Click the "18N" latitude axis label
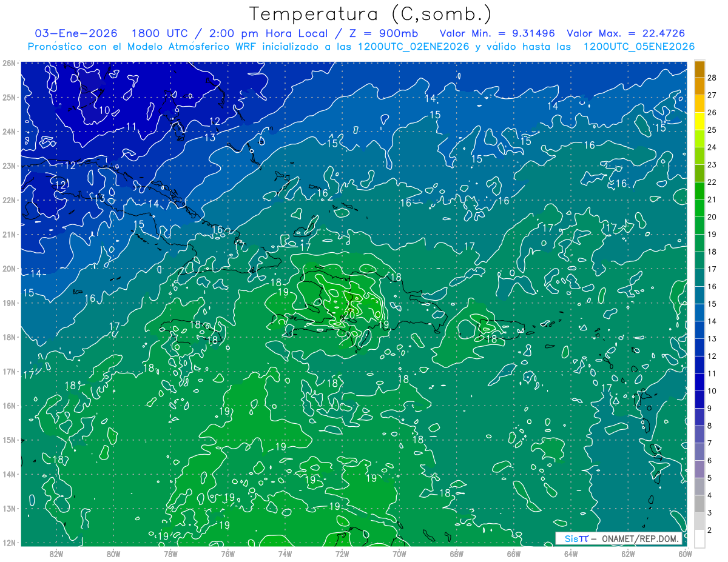 point(8,337)
